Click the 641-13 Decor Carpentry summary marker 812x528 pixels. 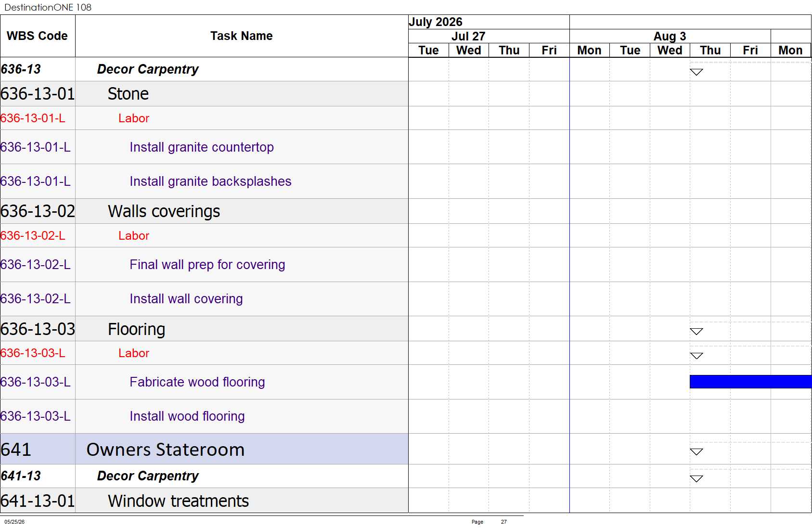click(696, 478)
